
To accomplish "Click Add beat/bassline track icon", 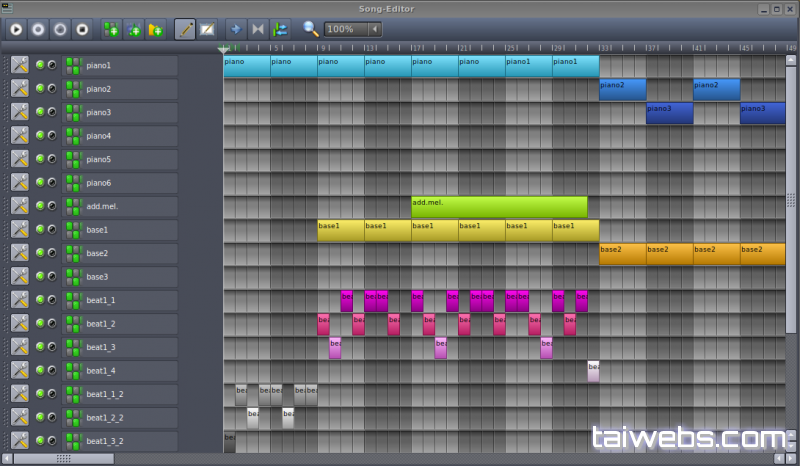I will click(111, 30).
